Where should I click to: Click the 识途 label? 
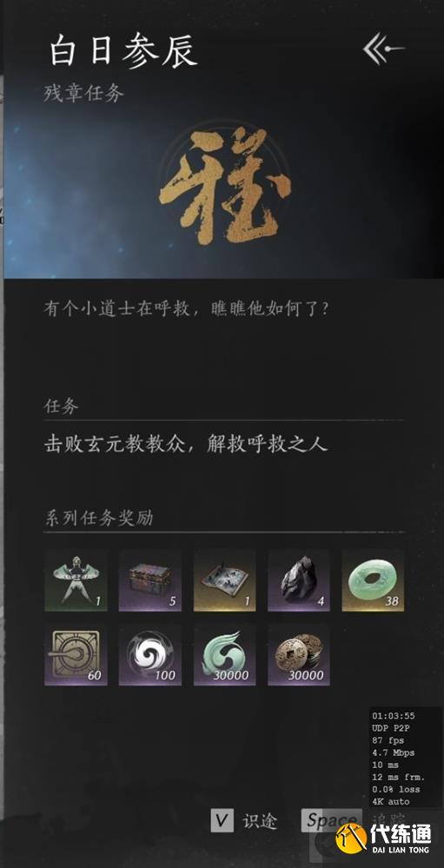tap(260, 821)
